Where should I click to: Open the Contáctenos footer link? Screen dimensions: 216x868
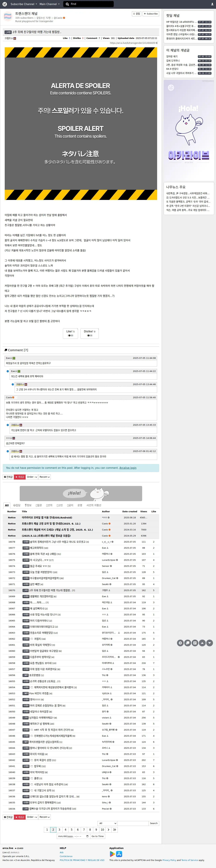(66, 856)
